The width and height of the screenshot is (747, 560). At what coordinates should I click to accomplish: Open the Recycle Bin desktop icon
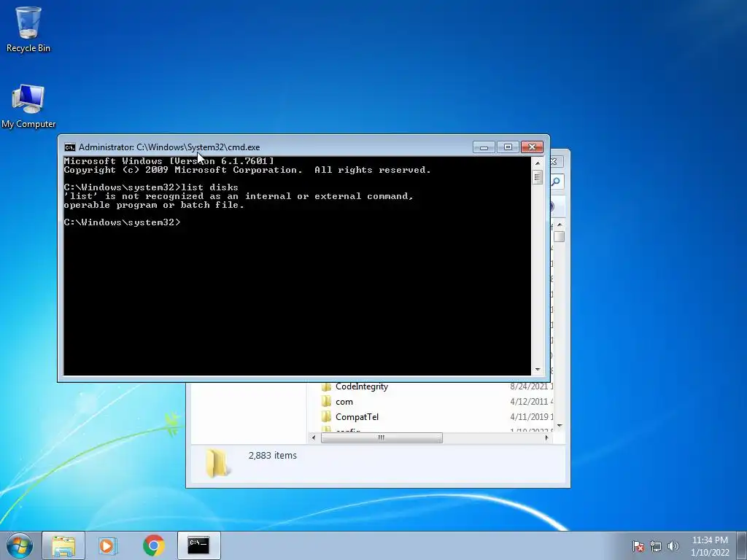(x=28, y=28)
